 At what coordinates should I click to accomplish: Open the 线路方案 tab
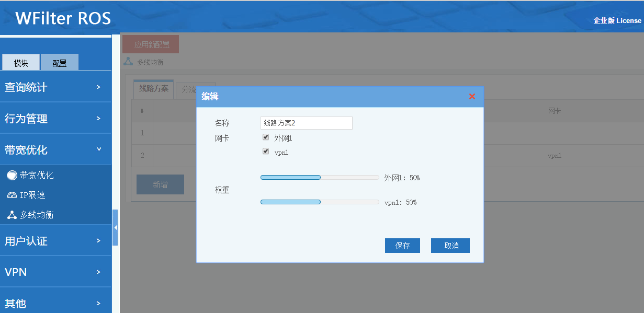pyautogui.click(x=153, y=89)
